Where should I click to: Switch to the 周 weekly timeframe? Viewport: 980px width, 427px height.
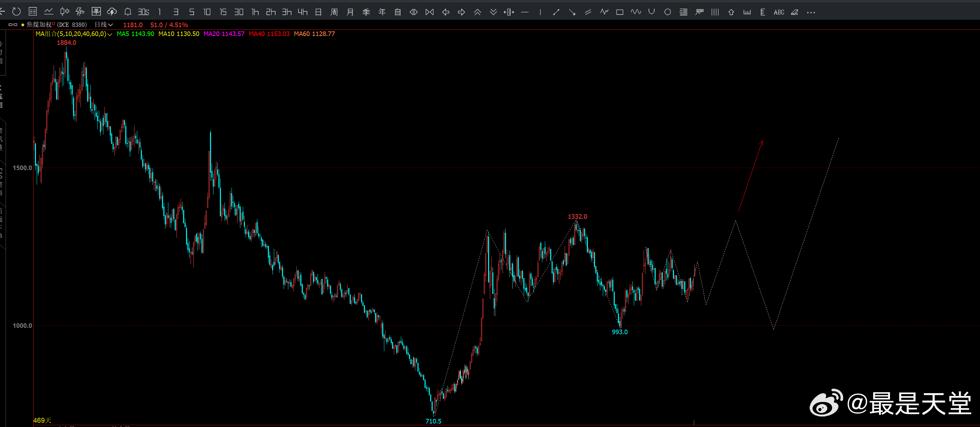334,12
